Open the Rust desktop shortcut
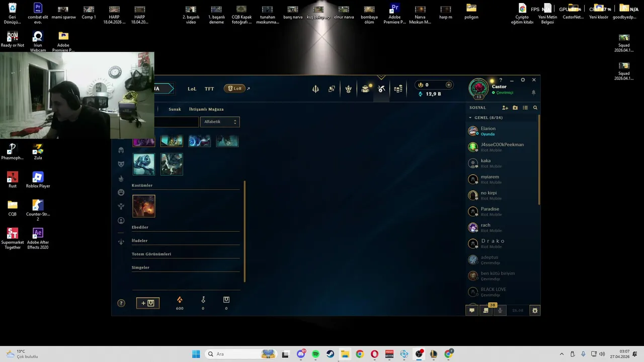 tap(13, 180)
